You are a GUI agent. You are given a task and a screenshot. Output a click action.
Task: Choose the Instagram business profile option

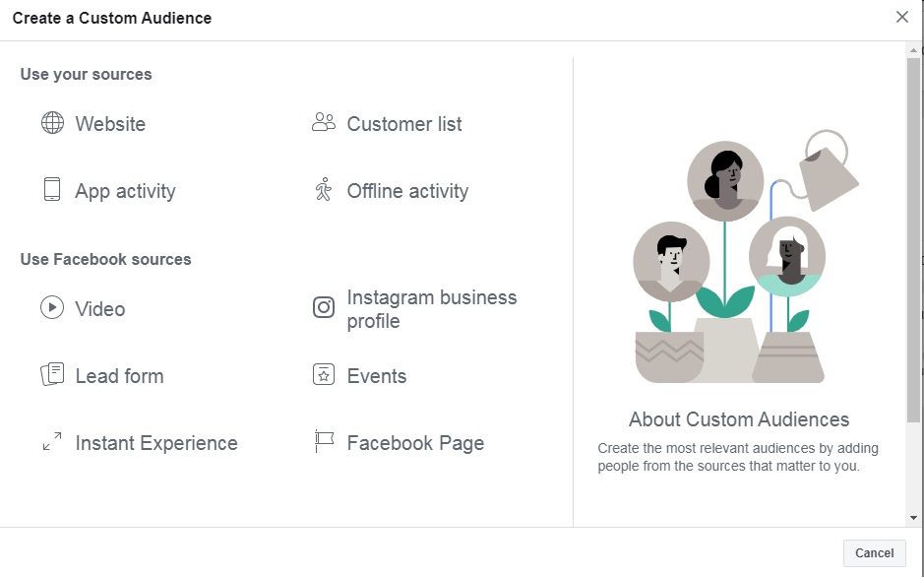(431, 309)
